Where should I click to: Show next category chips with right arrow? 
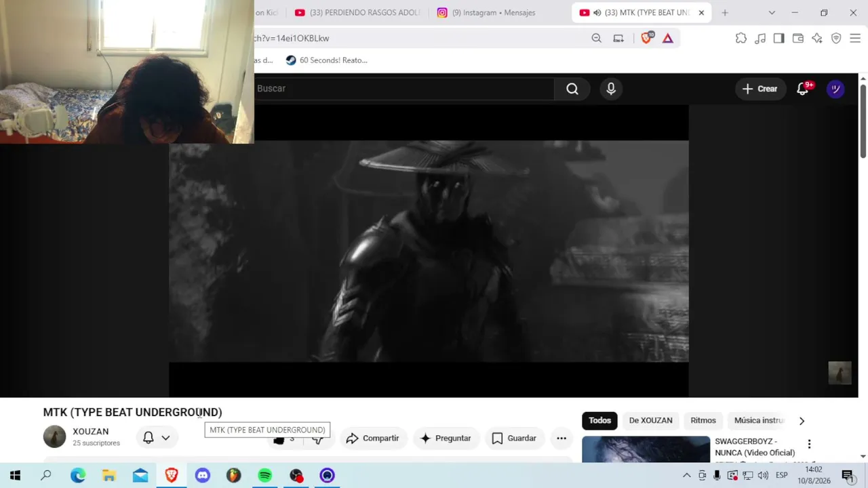[x=802, y=421]
